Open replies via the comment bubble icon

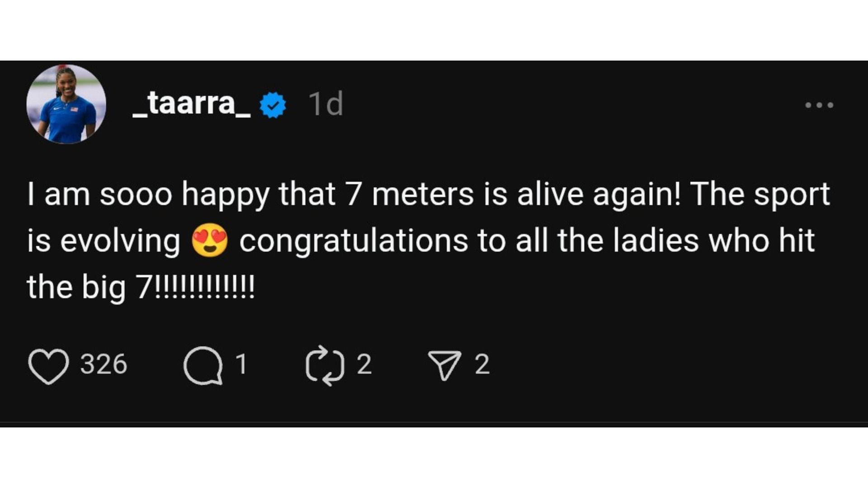point(203,365)
